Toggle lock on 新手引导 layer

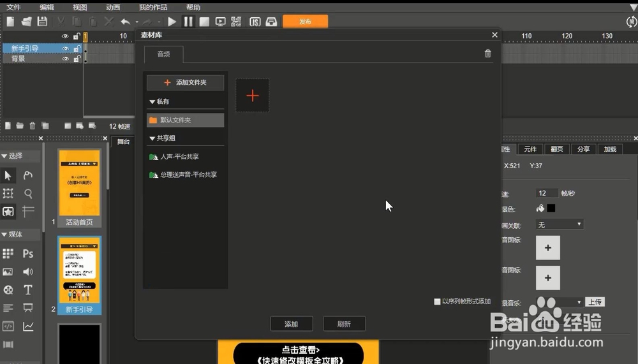(77, 48)
